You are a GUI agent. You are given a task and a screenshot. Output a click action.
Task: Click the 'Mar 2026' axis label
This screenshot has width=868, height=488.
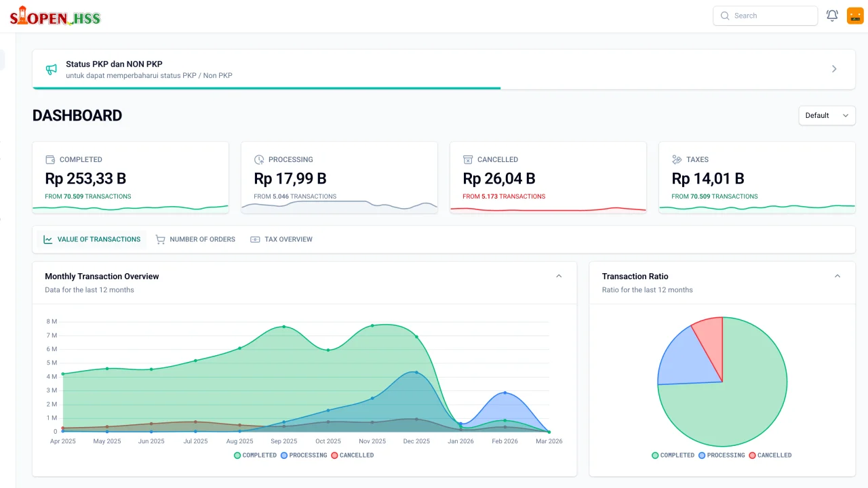549,441
